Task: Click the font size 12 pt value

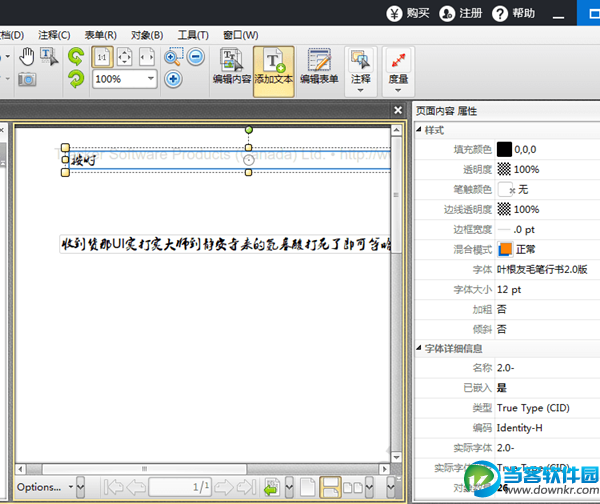Action: click(509, 290)
